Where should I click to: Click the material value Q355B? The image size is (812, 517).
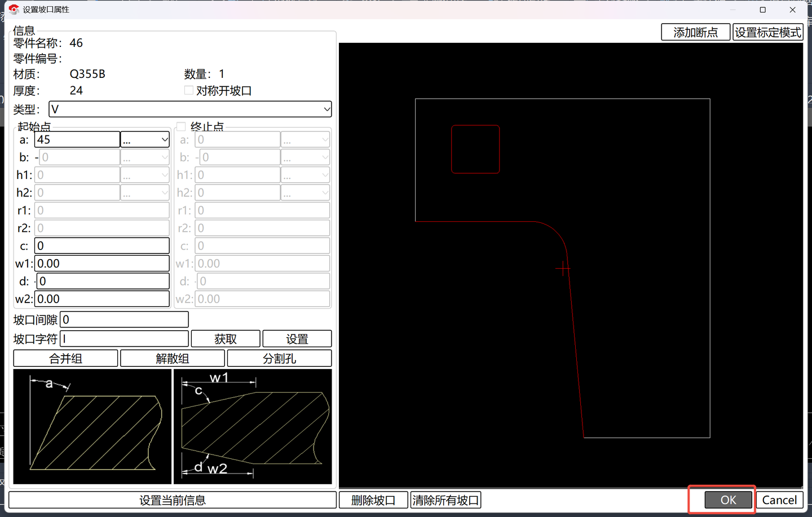(x=87, y=74)
